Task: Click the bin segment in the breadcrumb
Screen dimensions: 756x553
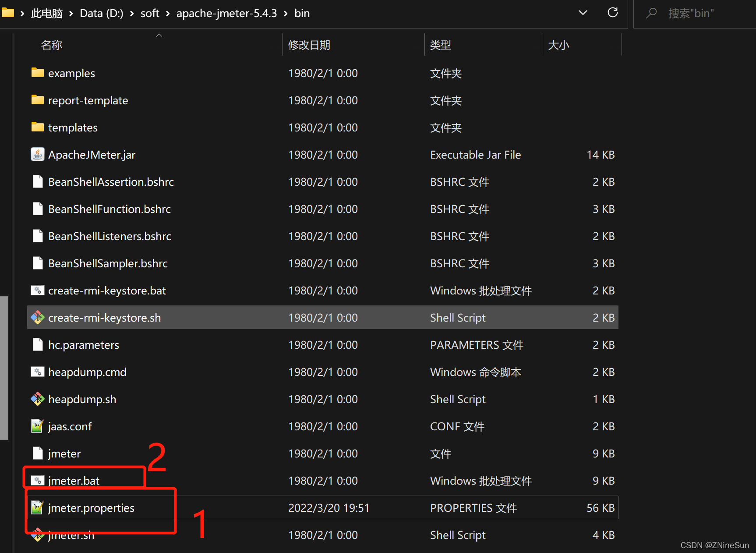Action: (302, 14)
